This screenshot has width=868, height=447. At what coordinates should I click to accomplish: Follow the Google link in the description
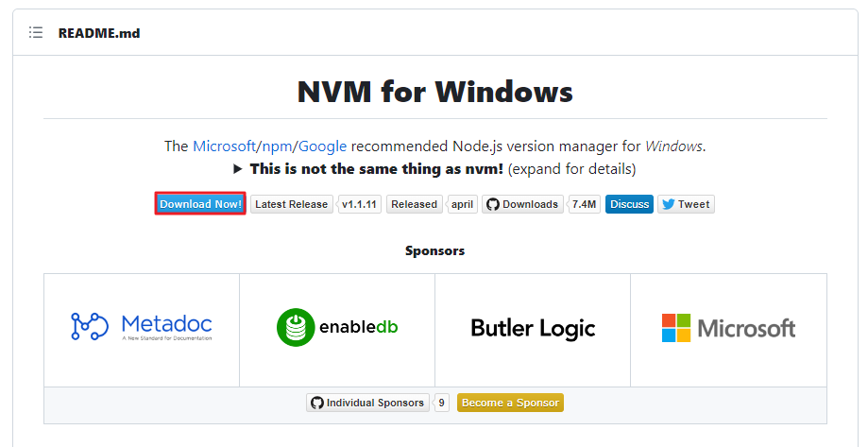pyautogui.click(x=323, y=146)
